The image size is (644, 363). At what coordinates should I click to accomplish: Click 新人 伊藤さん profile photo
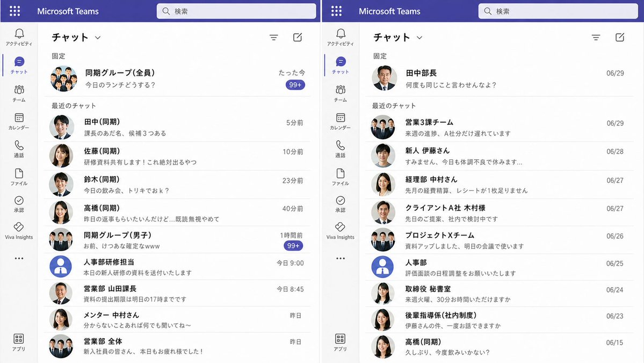pos(383,155)
